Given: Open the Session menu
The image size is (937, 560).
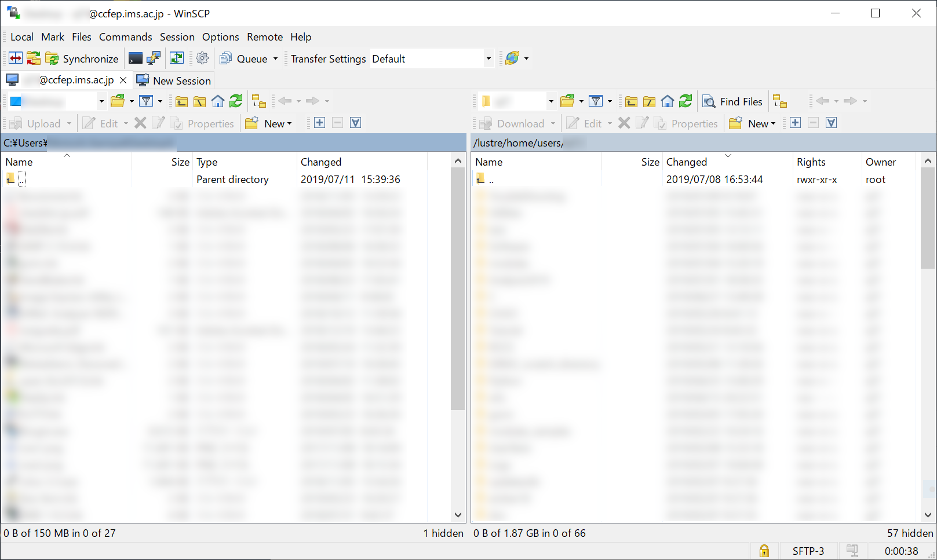Looking at the screenshot, I should pos(177,37).
